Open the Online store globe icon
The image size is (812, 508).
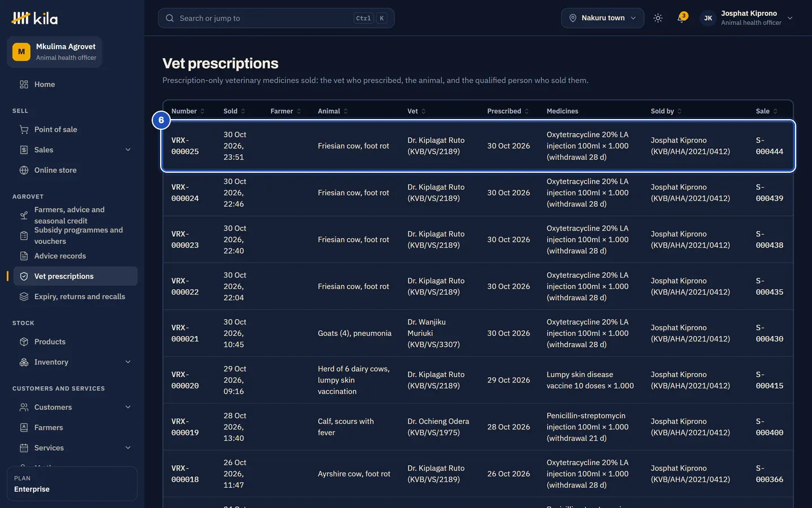[x=24, y=170]
